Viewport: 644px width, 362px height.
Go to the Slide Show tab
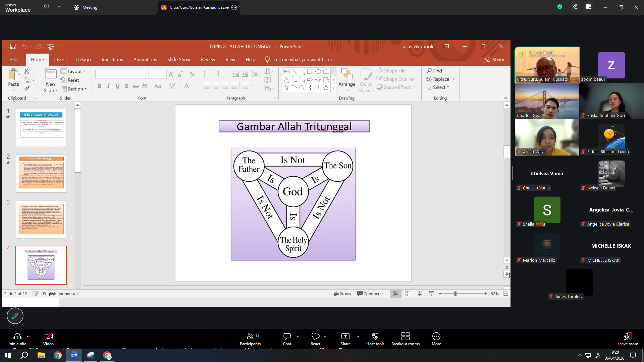[179, 59]
